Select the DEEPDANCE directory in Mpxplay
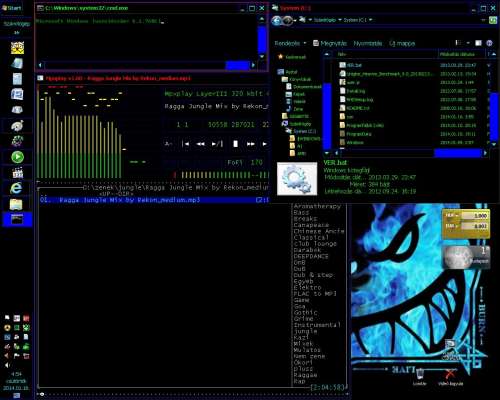The width and height of the screenshot is (500, 400). pyautogui.click(x=311, y=256)
